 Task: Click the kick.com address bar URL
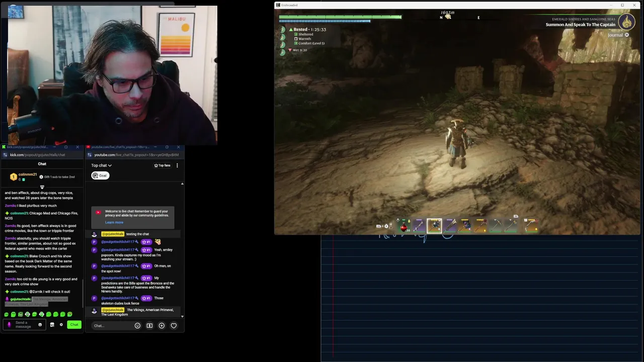tap(38, 155)
